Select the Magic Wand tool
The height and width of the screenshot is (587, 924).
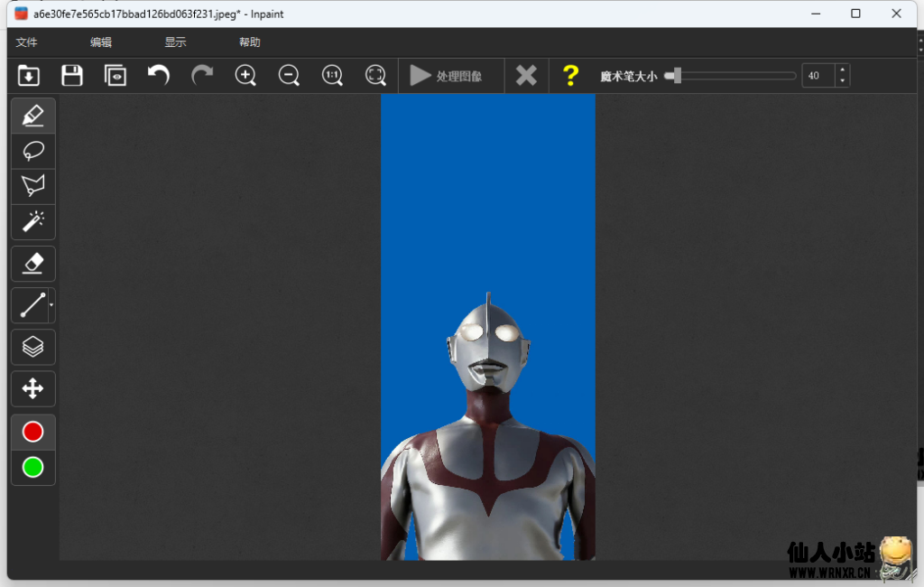tap(32, 221)
